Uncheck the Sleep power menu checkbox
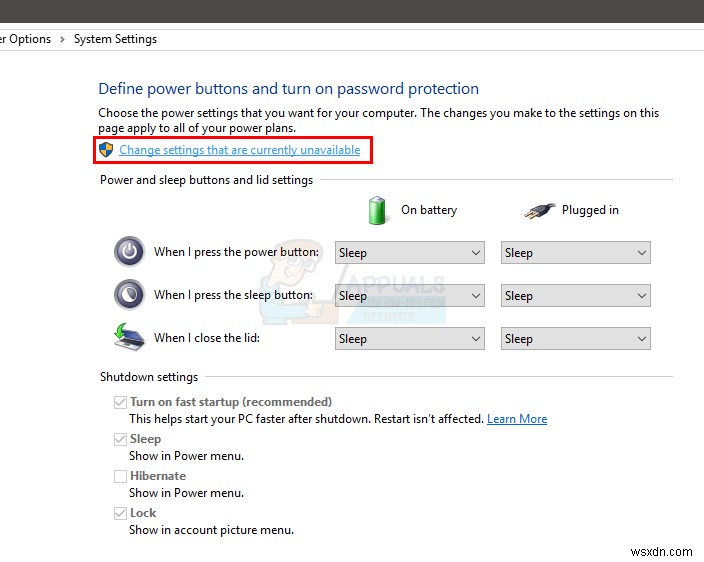Screen dimensions: 704x562 pyautogui.click(x=120, y=439)
